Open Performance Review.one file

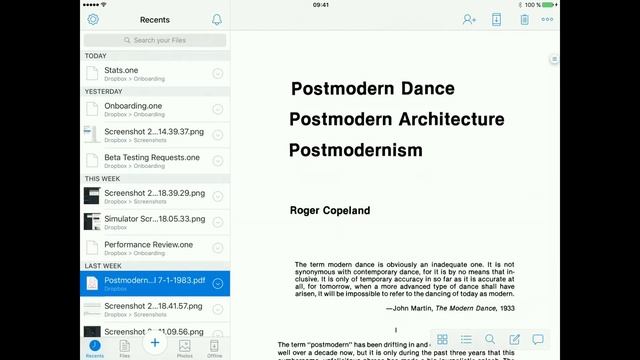click(x=155, y=248)
